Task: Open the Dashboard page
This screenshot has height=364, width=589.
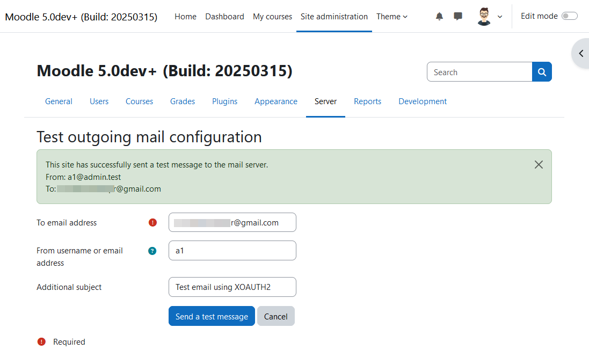Action: point(224,17)
